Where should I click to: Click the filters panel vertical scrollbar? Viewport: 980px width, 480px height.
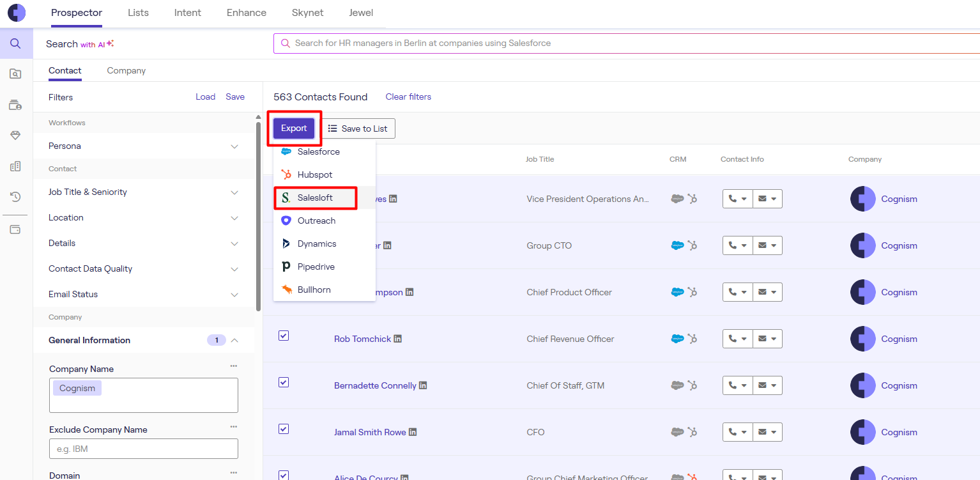pos(258,217)
